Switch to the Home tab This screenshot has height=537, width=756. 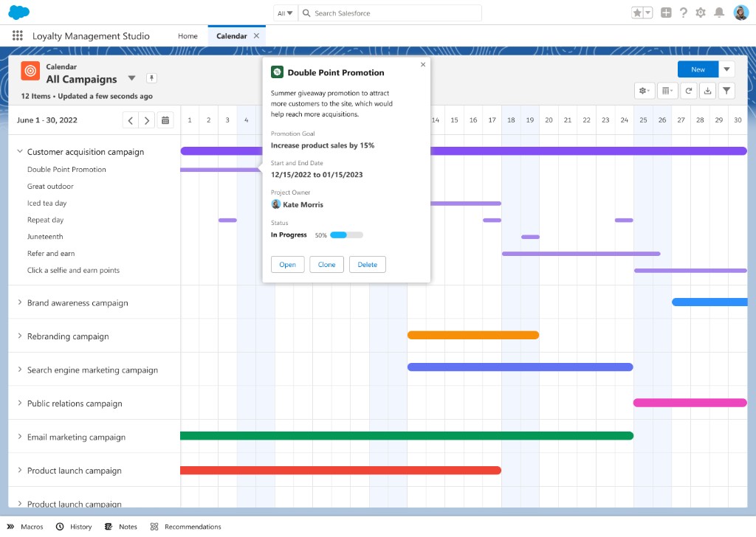point(188,36)
